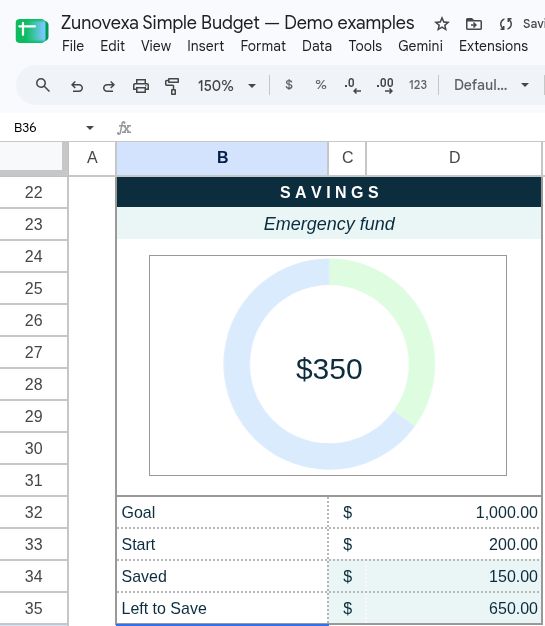The image size is (545, 626).
Task: Open the Gemini menu
Action: pos(420,46)
